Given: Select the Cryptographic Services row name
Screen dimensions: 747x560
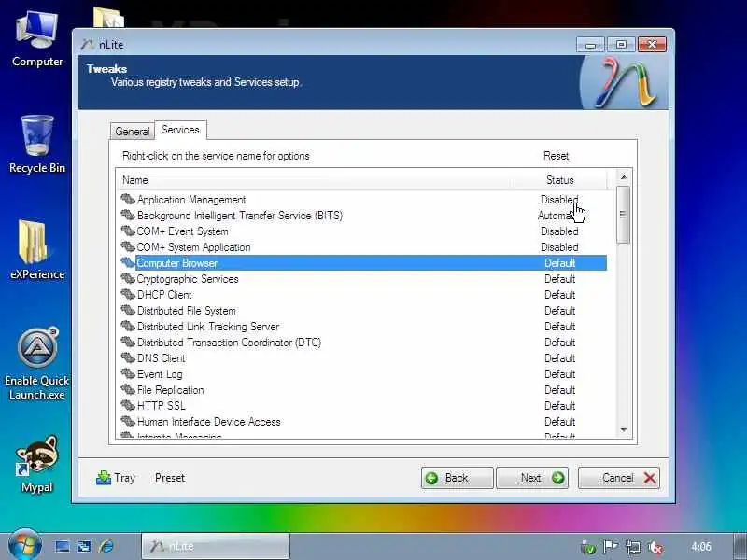Looking at the screenshot, I should tap(188, 279).
